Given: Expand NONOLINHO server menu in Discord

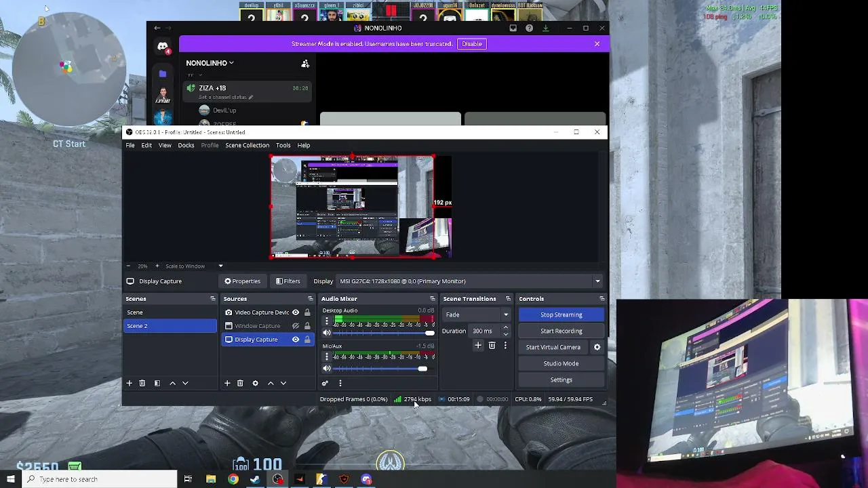Looking at the screenshot, I should click(210, 63).
